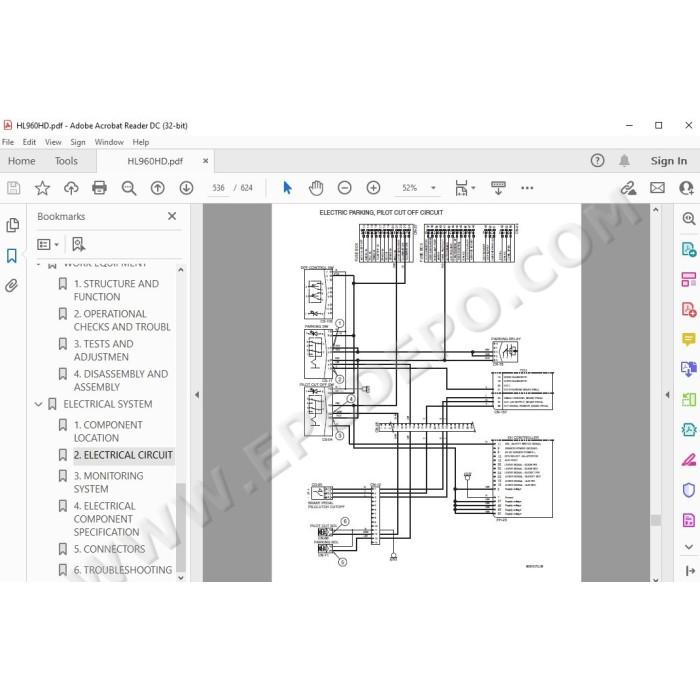This screenshot has width=700, height=700.
Task: Collapse left navigation pane arrow
Action: pyautogui.click(x=197, y=395)
